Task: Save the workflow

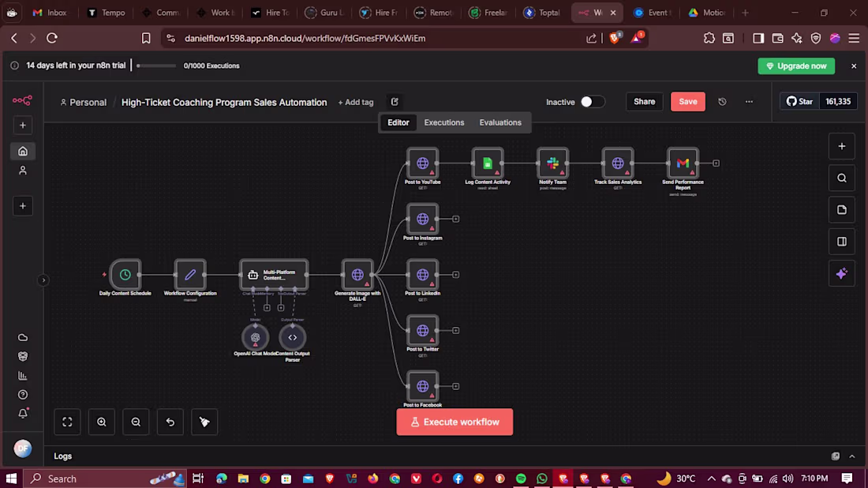Action: [x=687, y=102]
